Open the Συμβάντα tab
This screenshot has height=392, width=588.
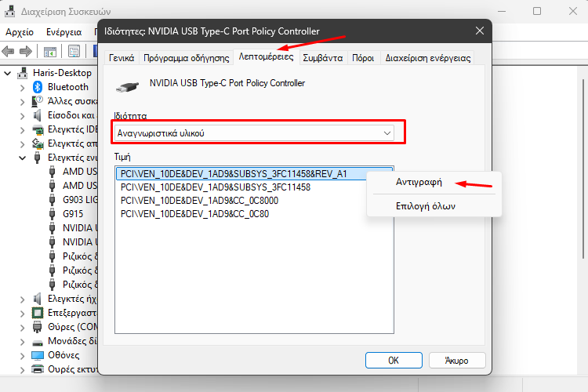(323, 58)
